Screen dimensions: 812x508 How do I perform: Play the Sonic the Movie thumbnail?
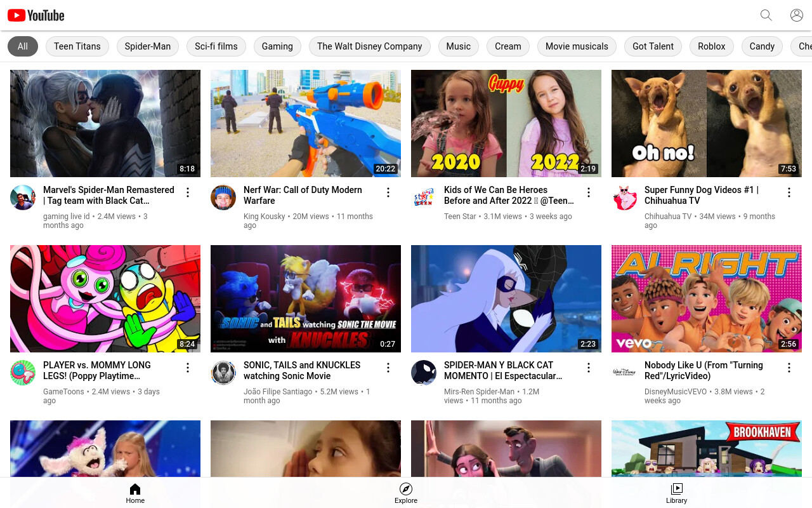coord(306,298)
